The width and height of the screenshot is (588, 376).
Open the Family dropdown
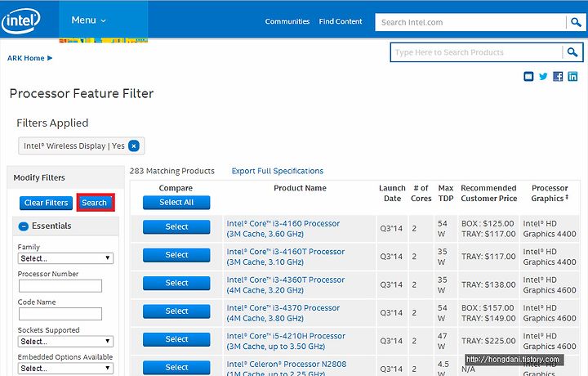65,258
